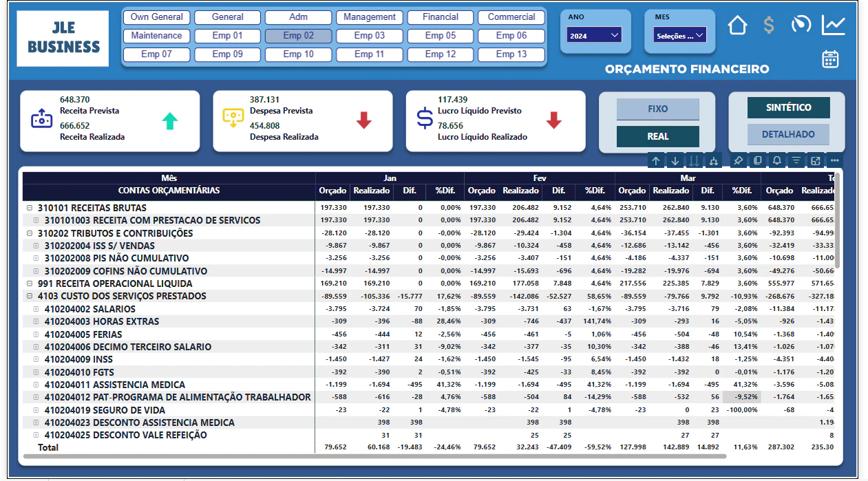
Task: Expand all down one hierarchy level
Action: pos(714,160)
